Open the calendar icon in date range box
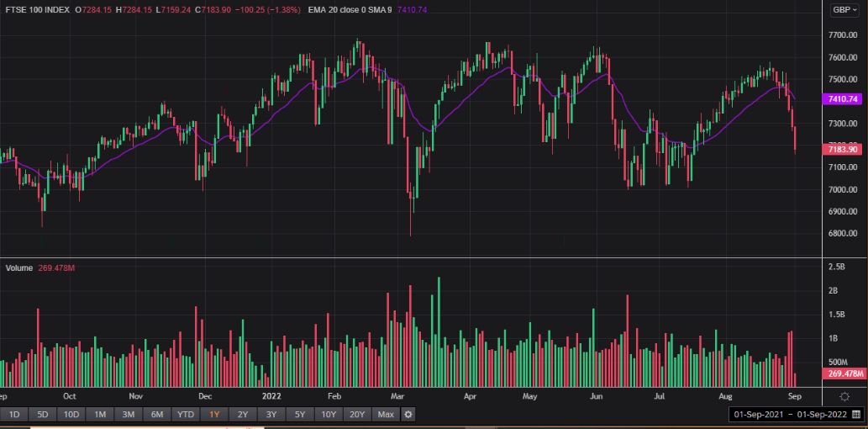 [x=856, y=415]
